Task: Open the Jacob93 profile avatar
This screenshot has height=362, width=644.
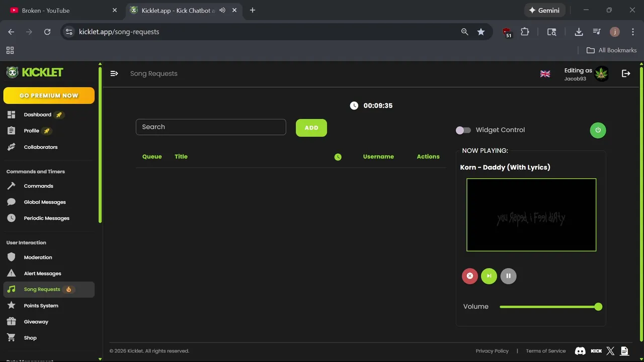Action: pos(601,74)
